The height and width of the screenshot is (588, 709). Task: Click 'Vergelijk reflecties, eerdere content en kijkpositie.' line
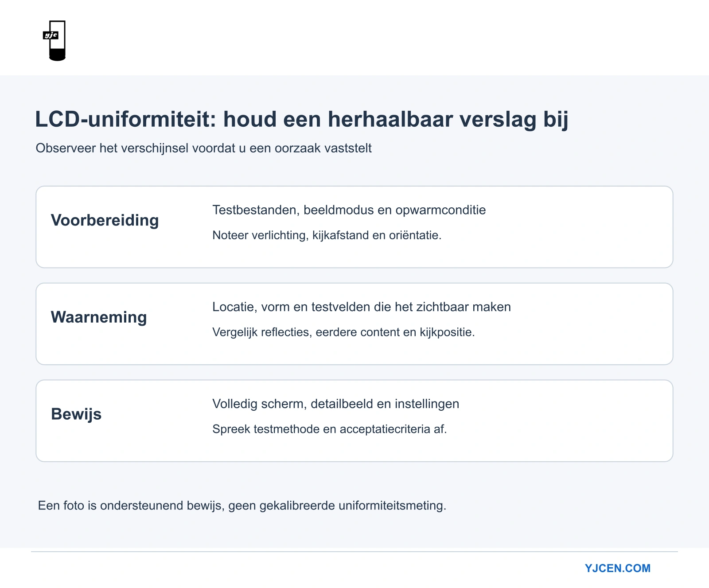click(x=343, y=332)
